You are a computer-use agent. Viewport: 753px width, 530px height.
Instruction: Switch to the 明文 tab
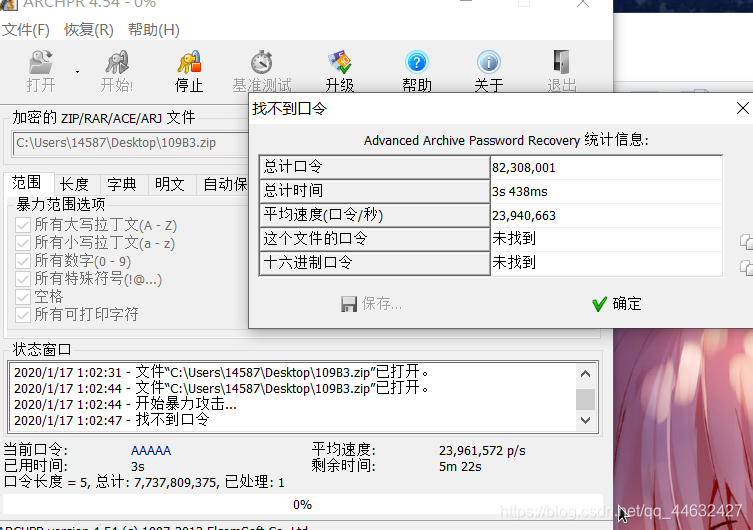click(x=170, y=184)
